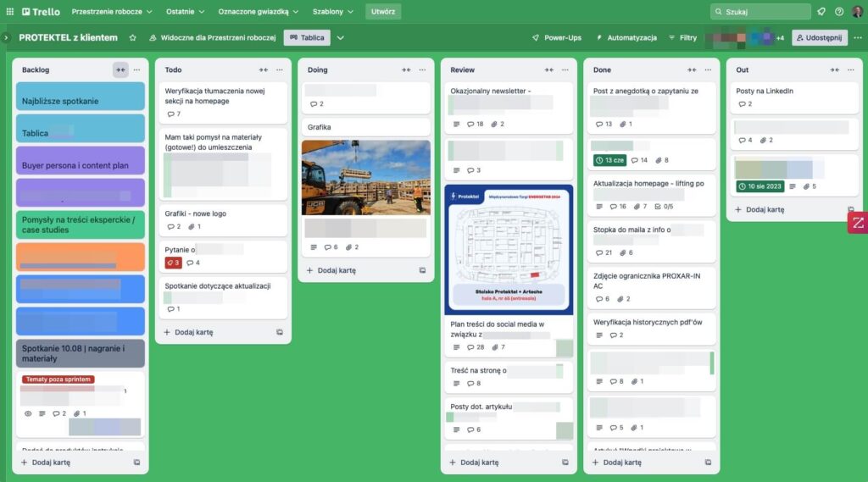
Task: Show the +4 more board members
Action: click(780, 37)
